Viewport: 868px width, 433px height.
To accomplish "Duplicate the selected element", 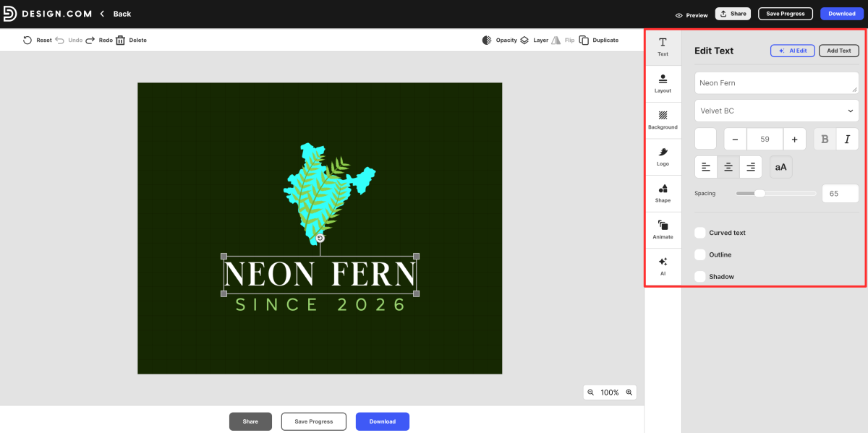I will [x=599, y=40].
